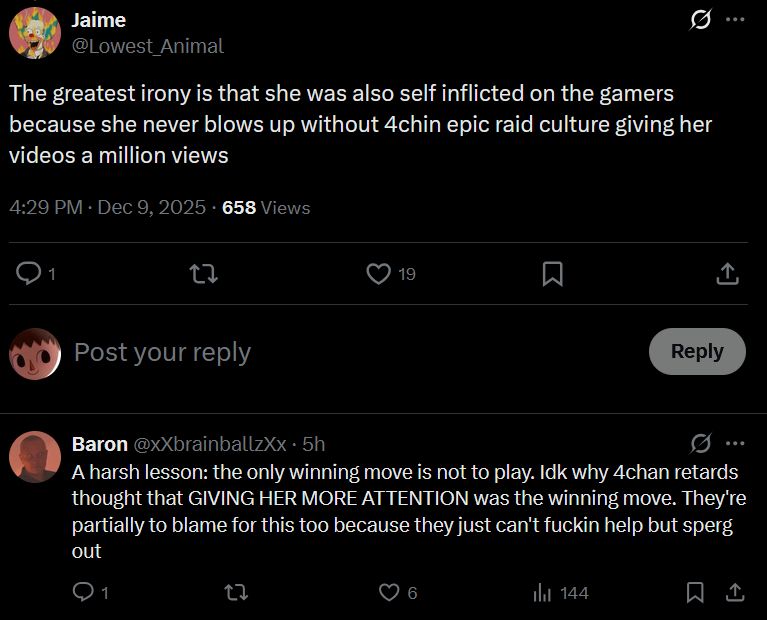Open Jaime's profile avatar
The width and height of the screenshot is (767, 620).
click(x=34, y=33)
